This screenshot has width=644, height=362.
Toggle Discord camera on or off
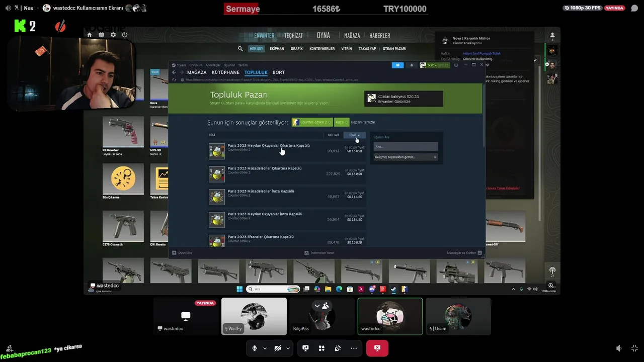(x=278, y=348)
